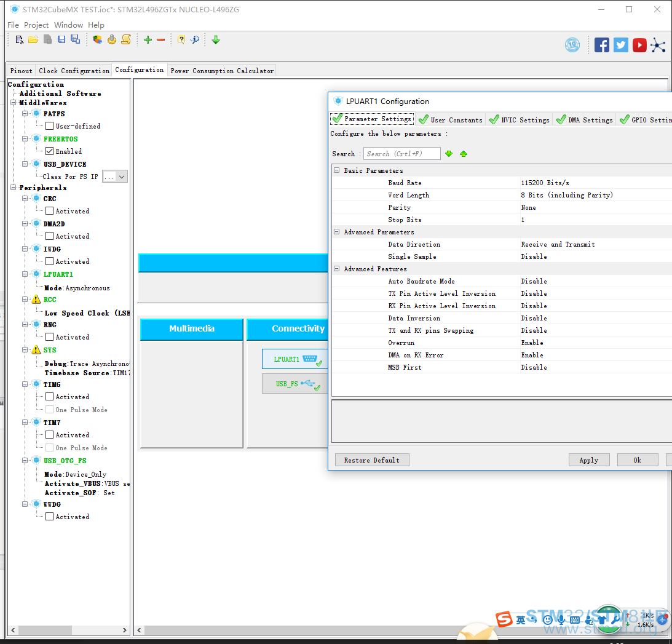The image size is (672, 644).
Task: Enable the TIM7 Activated checkbox
Action: point(50,435)
